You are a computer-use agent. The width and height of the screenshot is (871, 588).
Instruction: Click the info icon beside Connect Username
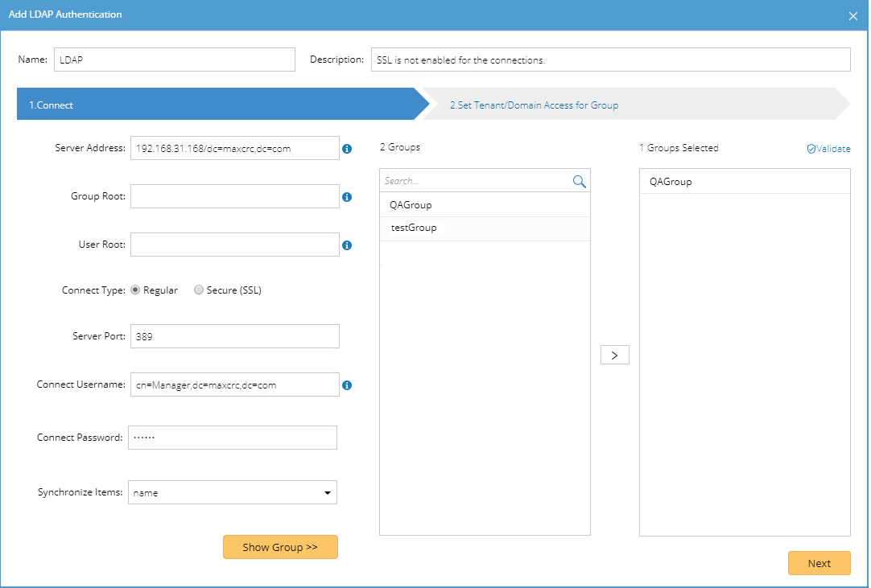[347, 385]
